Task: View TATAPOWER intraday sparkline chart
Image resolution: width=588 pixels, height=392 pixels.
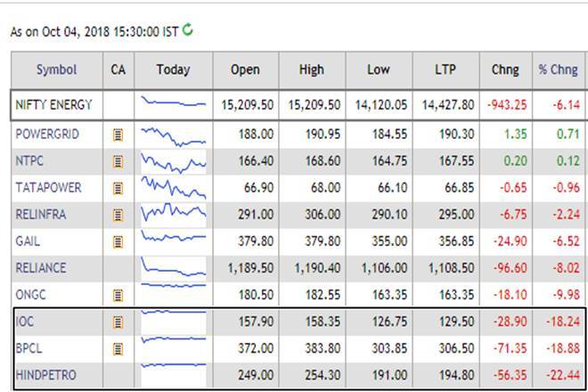Action: tap(173, 188)
